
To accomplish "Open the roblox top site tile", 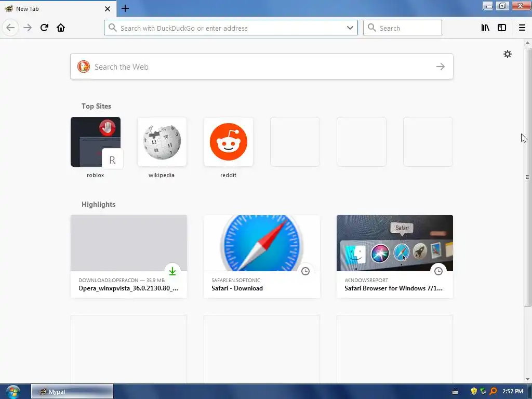I will tap(96, 142).
